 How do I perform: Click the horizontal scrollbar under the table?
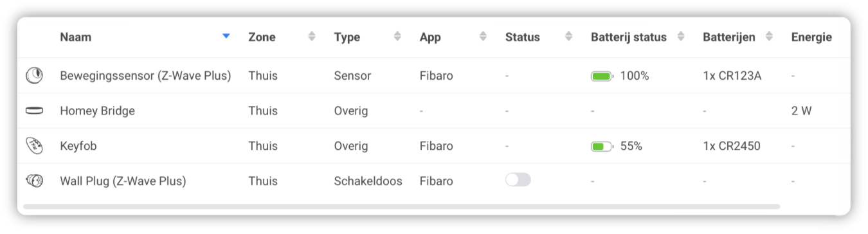tap(401, 207)
